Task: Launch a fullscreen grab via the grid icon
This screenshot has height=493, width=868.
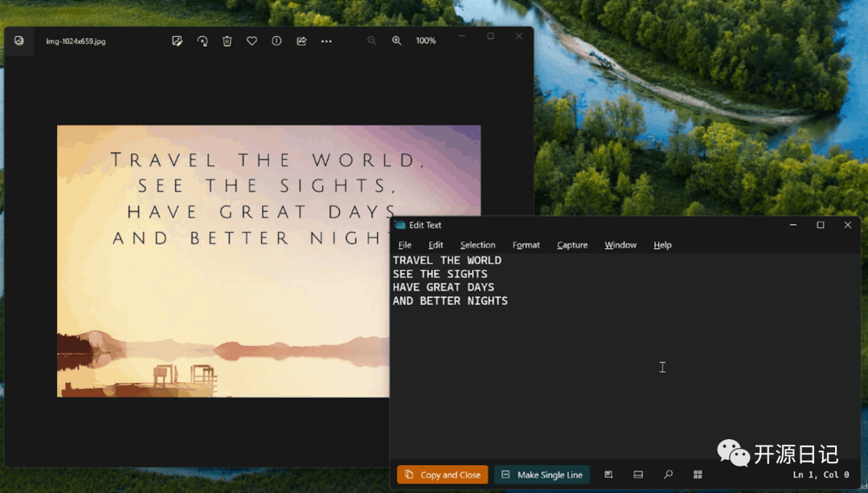Action: 698,475
